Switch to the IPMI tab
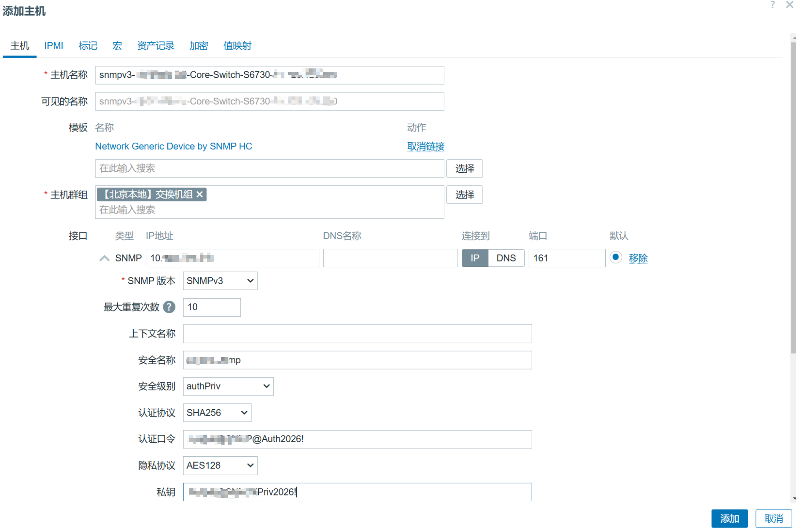 coord(54,46)
